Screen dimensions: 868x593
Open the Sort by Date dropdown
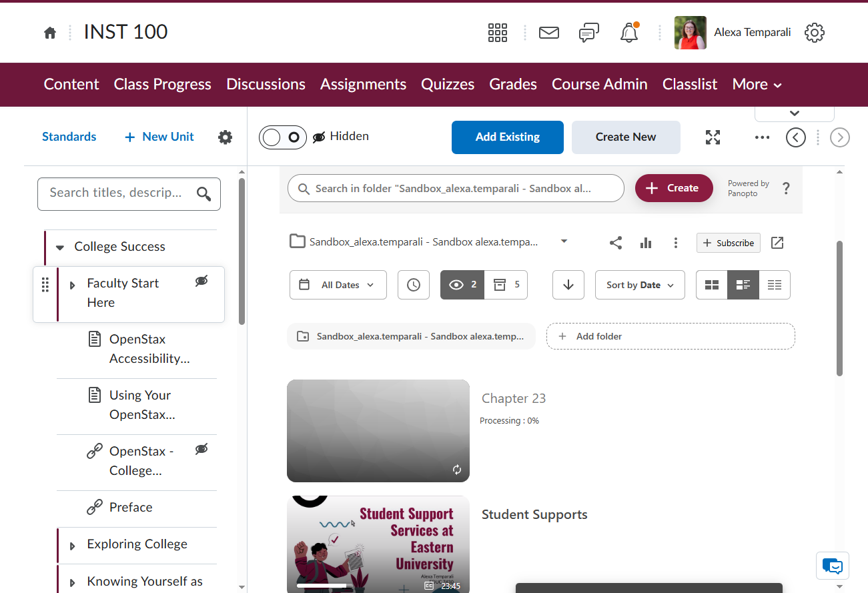click(x=640, y=285)
